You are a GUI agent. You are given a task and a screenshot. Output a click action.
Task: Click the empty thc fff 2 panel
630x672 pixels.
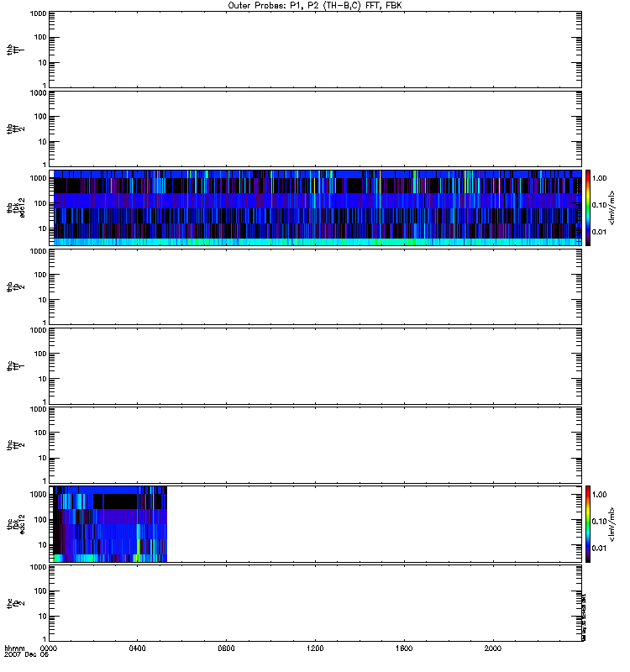pos(315,444)
